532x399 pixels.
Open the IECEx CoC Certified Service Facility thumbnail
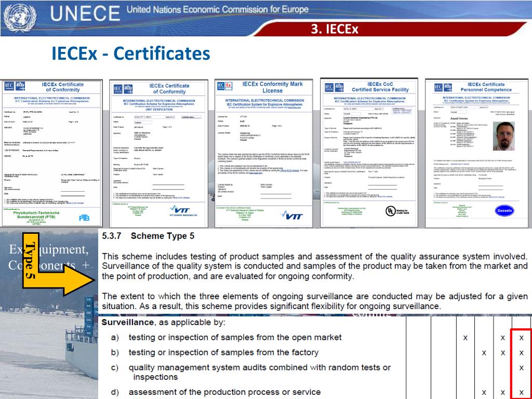pos(369,153)
